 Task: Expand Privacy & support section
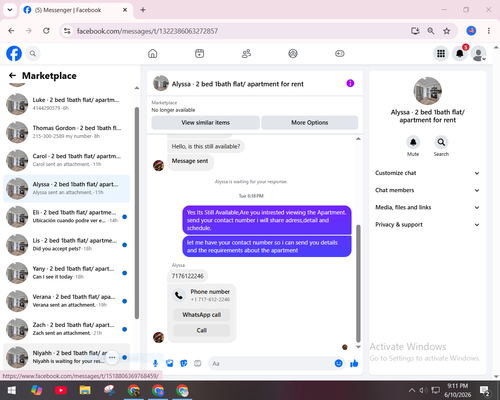click(428, 225)
